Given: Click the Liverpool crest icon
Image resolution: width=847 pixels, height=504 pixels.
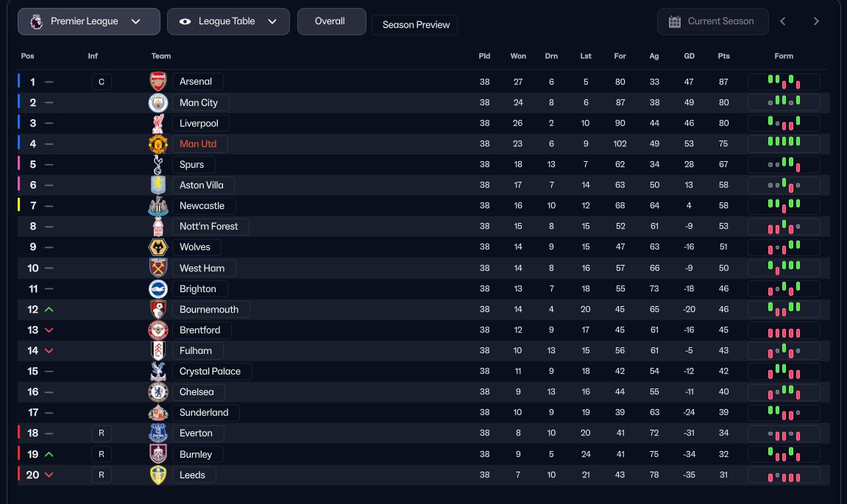Looking at the screenshot, I should pos(158,123).
